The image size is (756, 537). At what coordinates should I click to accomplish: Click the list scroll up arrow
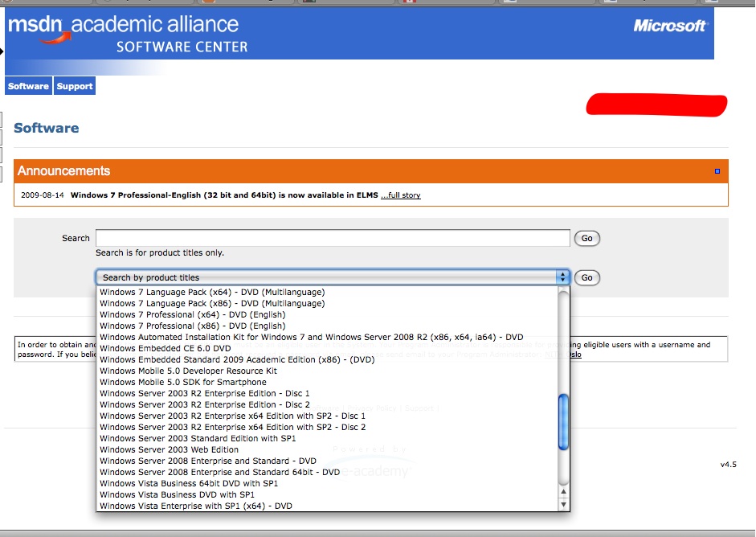click(563, 492)
